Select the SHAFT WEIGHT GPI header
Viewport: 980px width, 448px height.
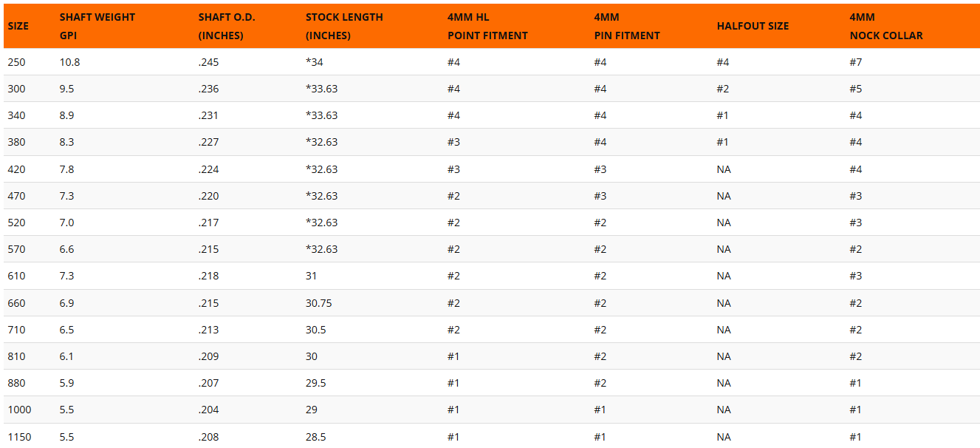97,26
